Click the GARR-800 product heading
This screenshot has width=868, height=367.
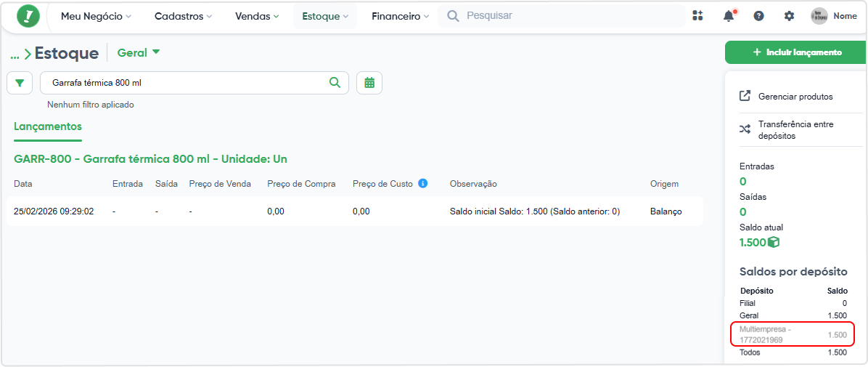[150, 159]
